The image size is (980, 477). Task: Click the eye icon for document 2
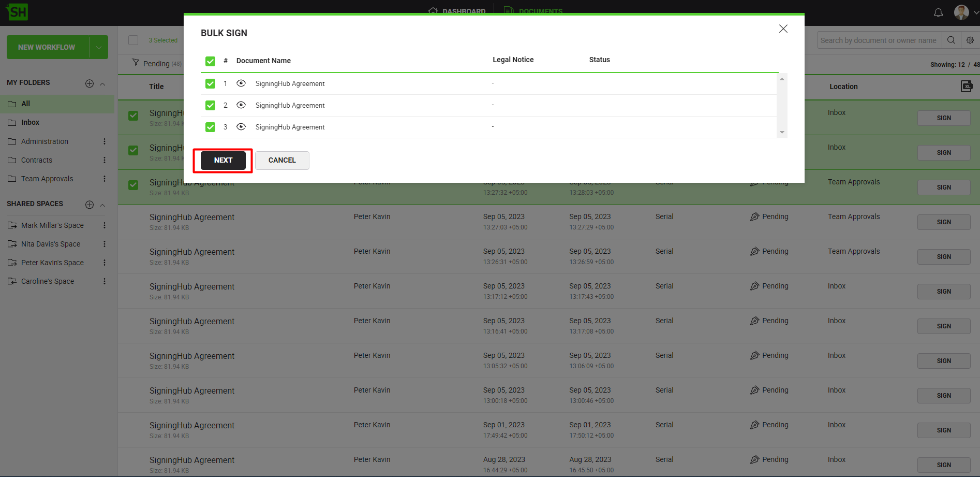[241, 105]
